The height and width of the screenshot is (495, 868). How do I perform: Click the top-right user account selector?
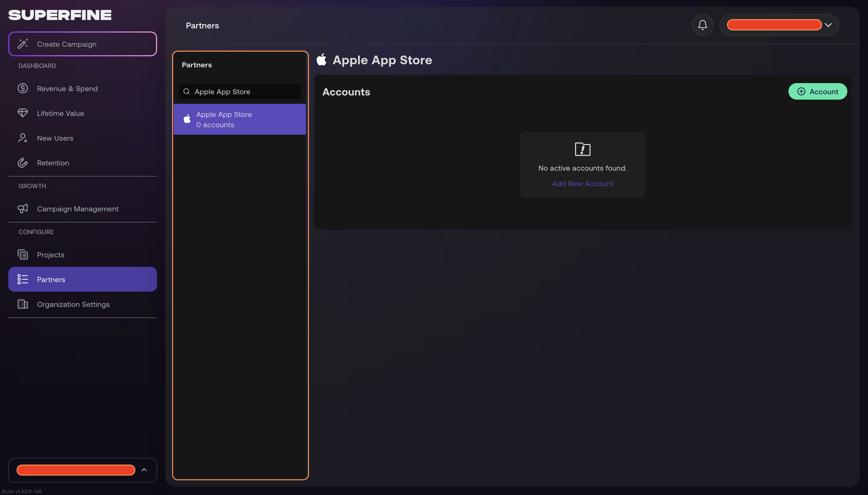coord(779,25)
